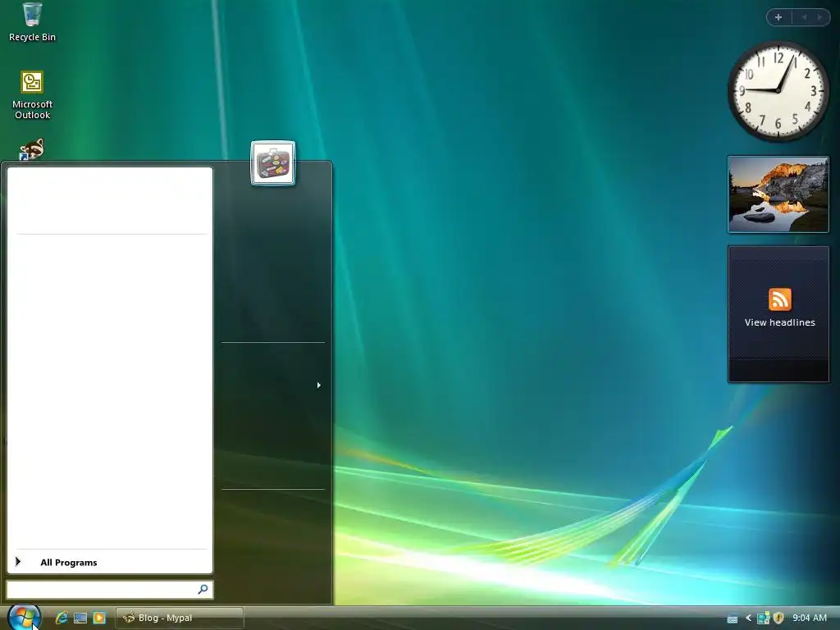Viewport: 840px width, 630px height.
Task: Click the sidebar next-page arrow
Action: (x=819, y=17)
